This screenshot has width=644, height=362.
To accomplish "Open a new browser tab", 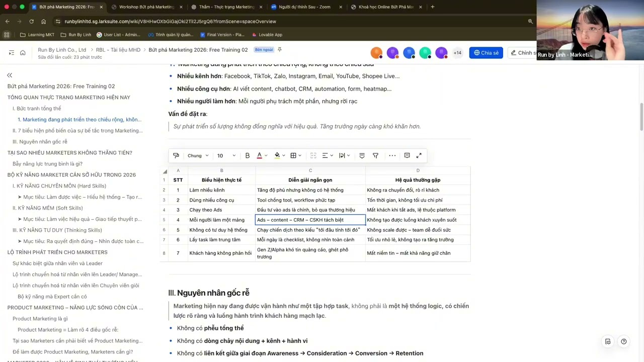I will 433,7.
